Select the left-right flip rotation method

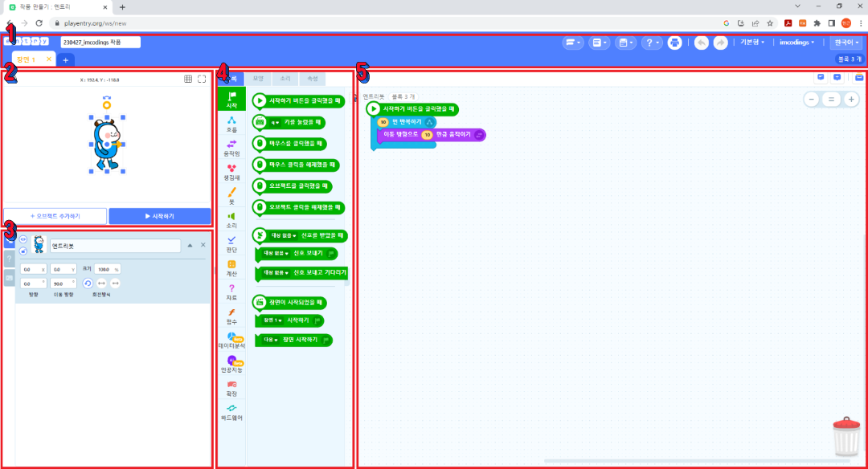(x=101, y=283)
